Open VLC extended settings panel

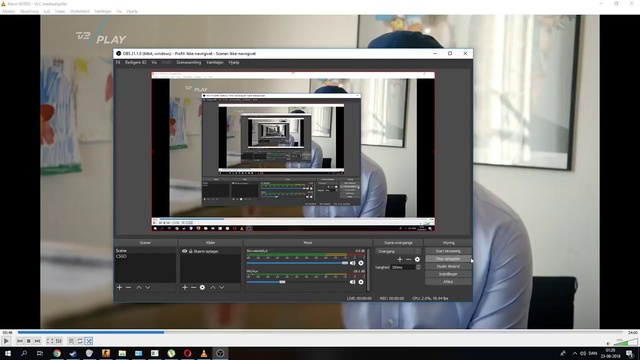point(59,341)
